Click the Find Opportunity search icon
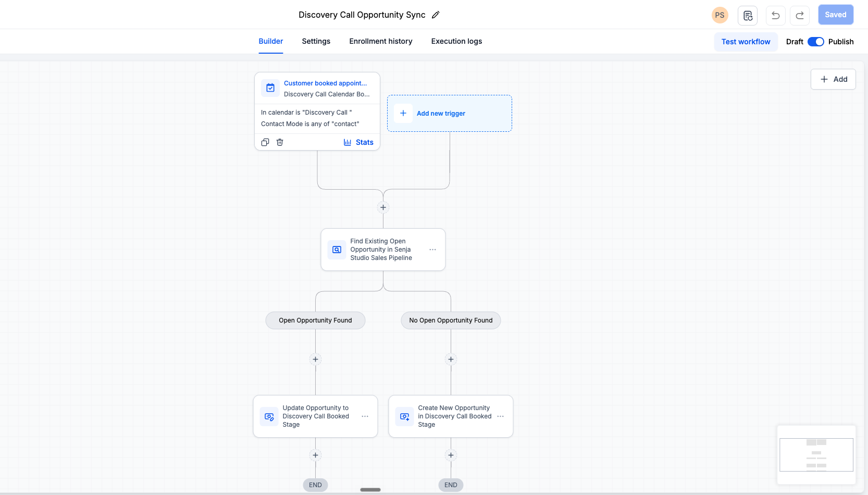Image resolution: width=868 pixels, height=495 pixels. click(x=337, y=250)
